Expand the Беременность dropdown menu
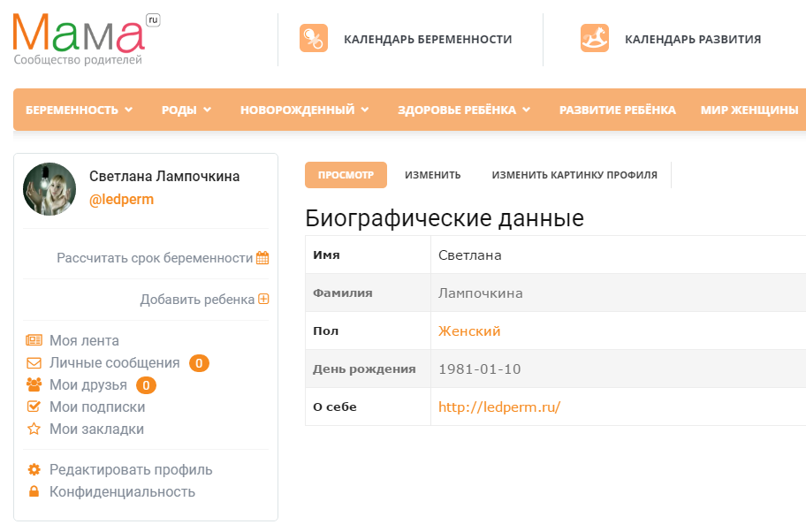This screenshot has height=532, width=806. click(x=80, y=110)
